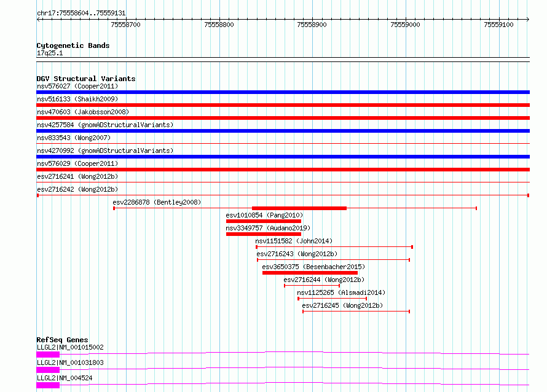Select nsv4270992 (gnomADStructuralVariants) label
Image resolution: width=547 pixels, height=392 pixels.
point(105,151)
